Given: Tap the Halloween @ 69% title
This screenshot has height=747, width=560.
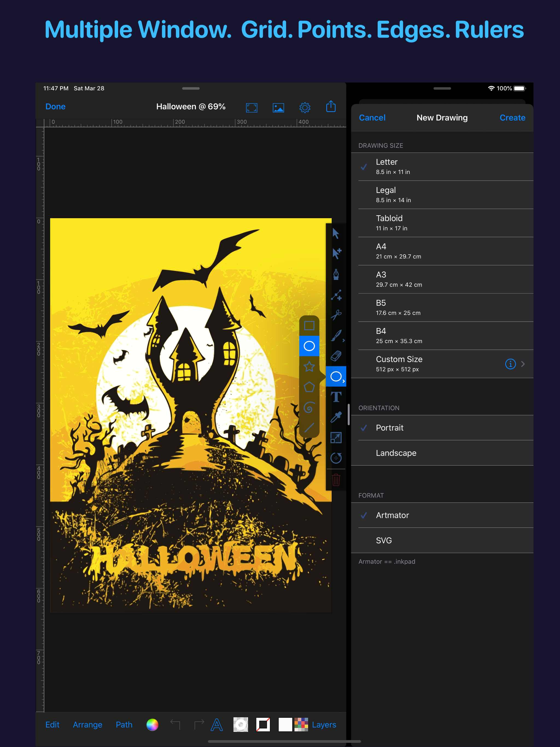Looking at the screenshot, I should [x=191, y=106].
